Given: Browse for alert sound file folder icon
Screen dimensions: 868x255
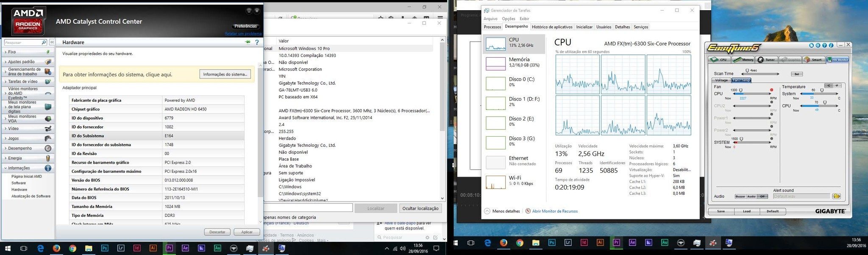Looking at the screenshot, I should click(x=836, y=196).
